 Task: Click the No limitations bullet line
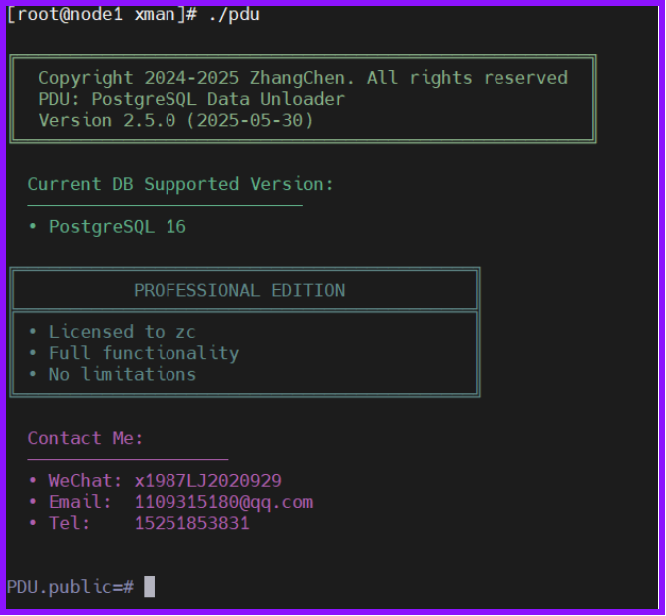121,374
